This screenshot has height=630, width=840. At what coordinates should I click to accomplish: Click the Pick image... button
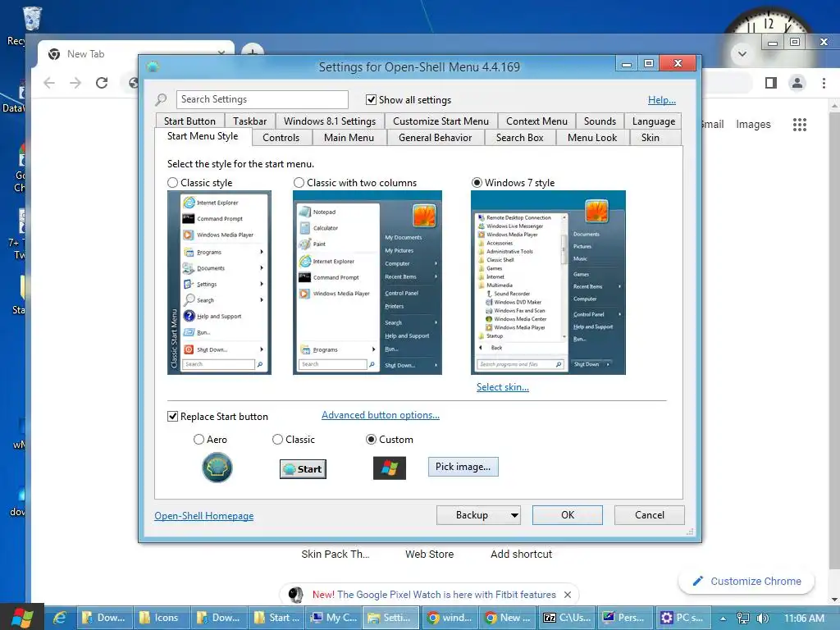point(463,467)
